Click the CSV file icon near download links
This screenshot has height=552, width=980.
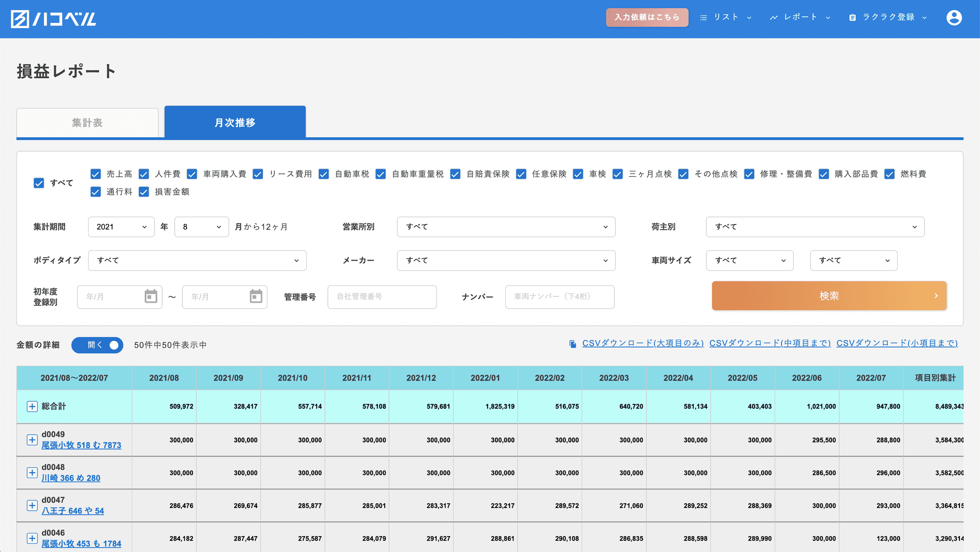(572, 344)
